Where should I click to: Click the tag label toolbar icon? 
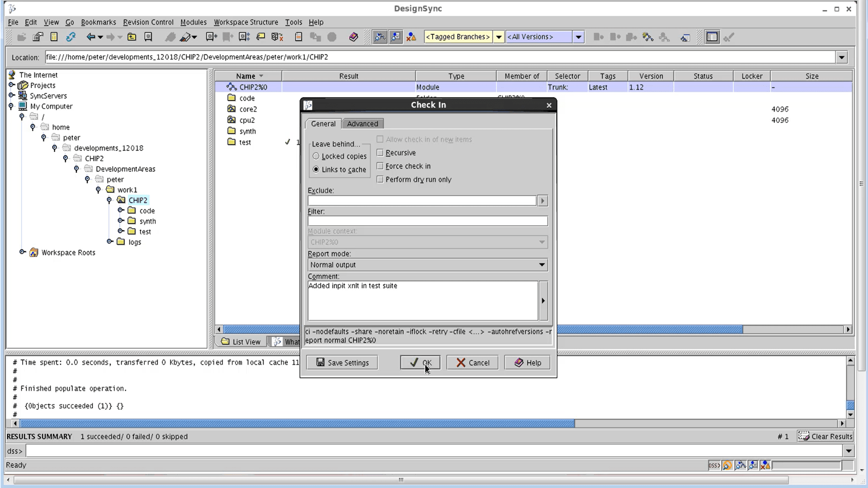261,37
